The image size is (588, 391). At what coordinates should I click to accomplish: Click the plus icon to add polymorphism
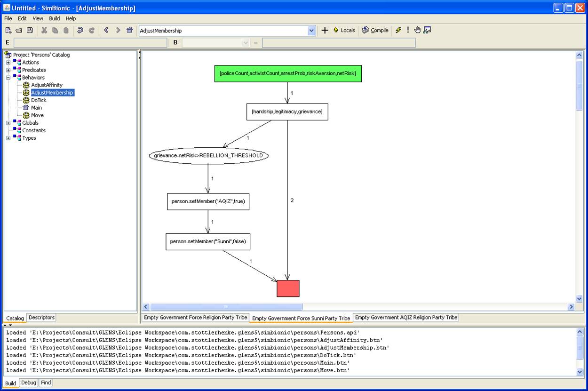pyautogui.click(x=325, y=30)
